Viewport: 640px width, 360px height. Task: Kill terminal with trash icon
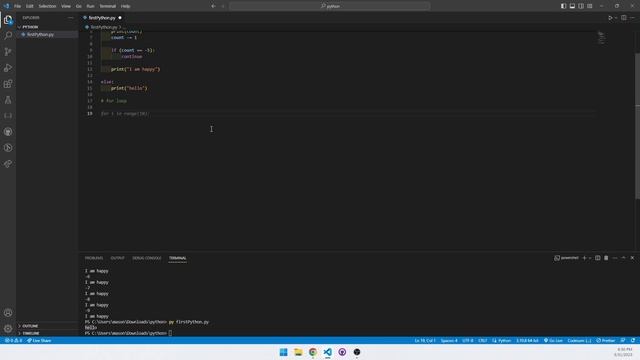(x=606, y=258)
